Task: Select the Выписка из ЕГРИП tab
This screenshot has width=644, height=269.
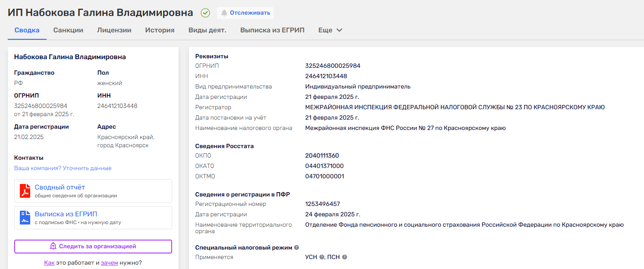Action: [x=272, y=30]
